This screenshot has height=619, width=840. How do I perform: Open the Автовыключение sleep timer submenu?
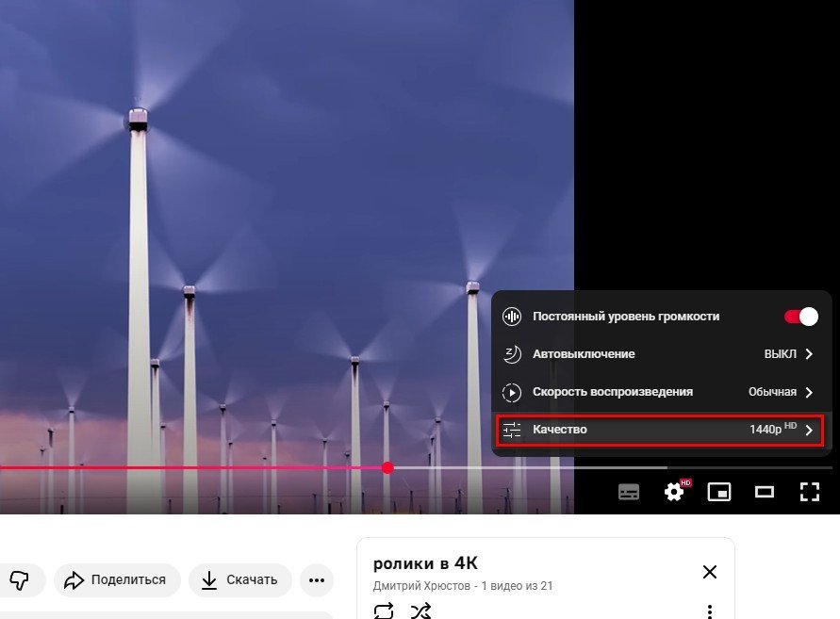pos(661,354)
